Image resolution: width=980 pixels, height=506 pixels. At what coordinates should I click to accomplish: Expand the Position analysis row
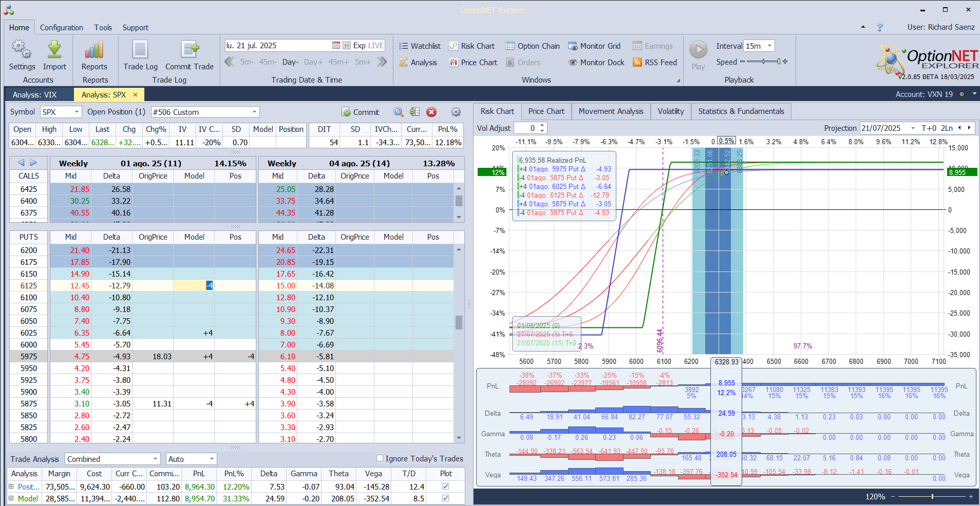11,486
